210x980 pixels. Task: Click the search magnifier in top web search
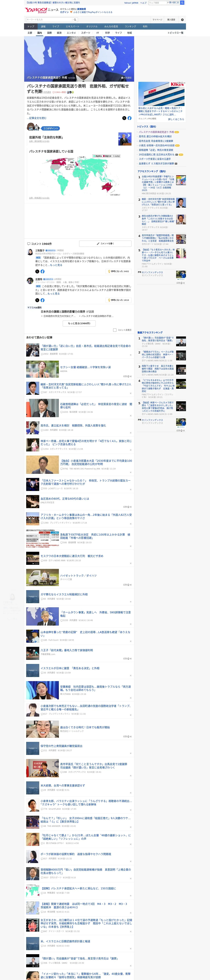click(182, 3)
